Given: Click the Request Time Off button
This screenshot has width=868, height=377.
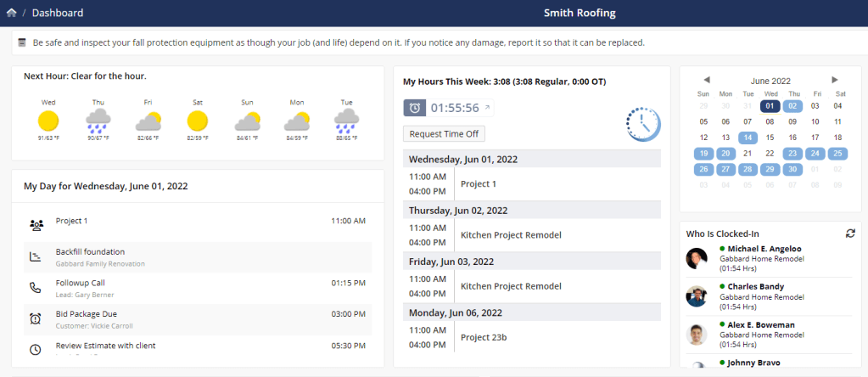Looking at the screenshot, I should pyautogui.click(x=444, y=134).
